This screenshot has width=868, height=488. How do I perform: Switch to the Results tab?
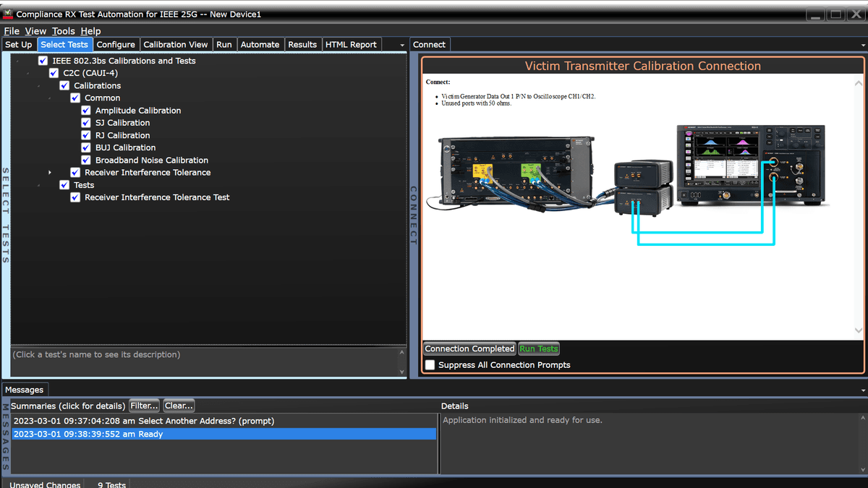[x=302, y=44]
